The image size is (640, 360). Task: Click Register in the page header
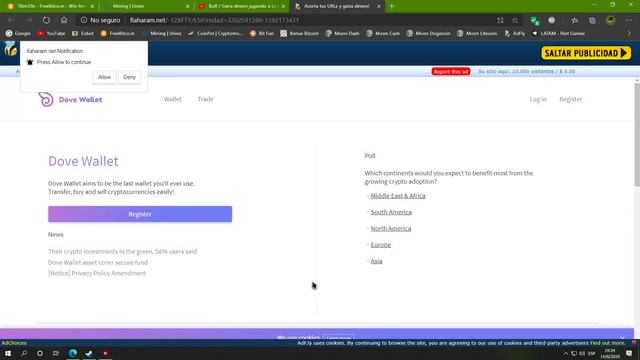[571, 99]
